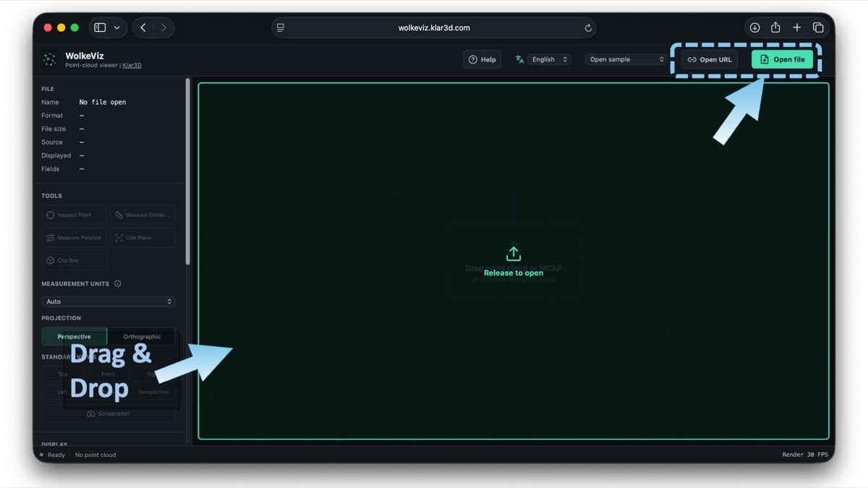
Task: Click the "No file open" name value
Action: (x=103, y=102)
